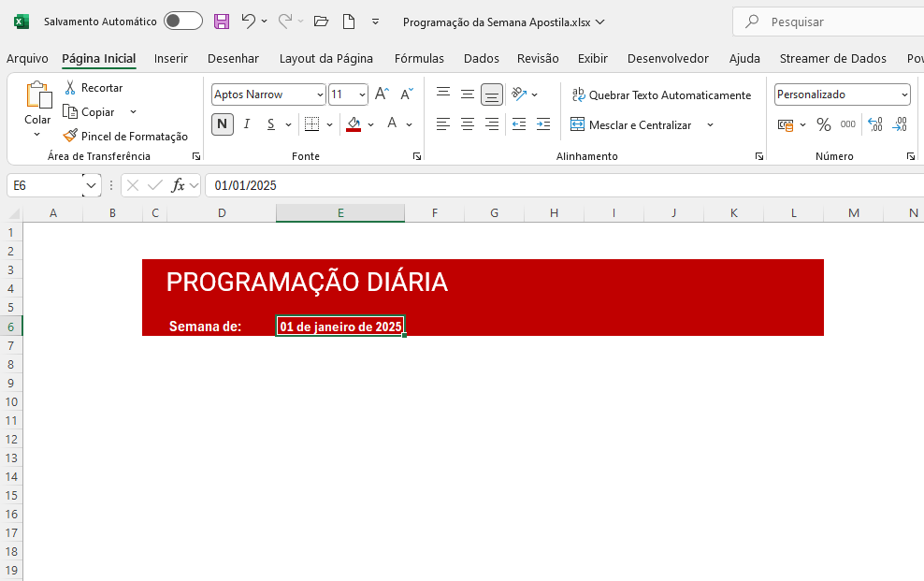Open Número group dialog launcher
The height and width of the screenshot is (581, 924).
tap(911, 156)
